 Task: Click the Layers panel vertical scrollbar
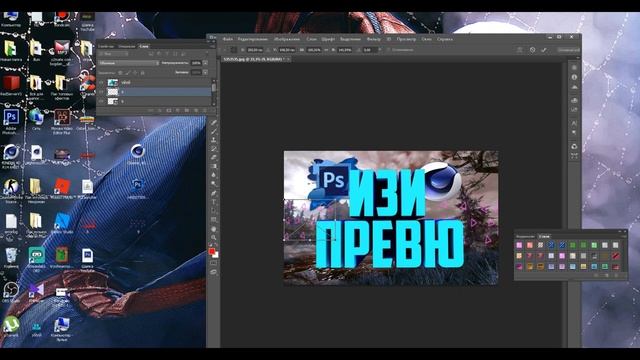[214, 92]
